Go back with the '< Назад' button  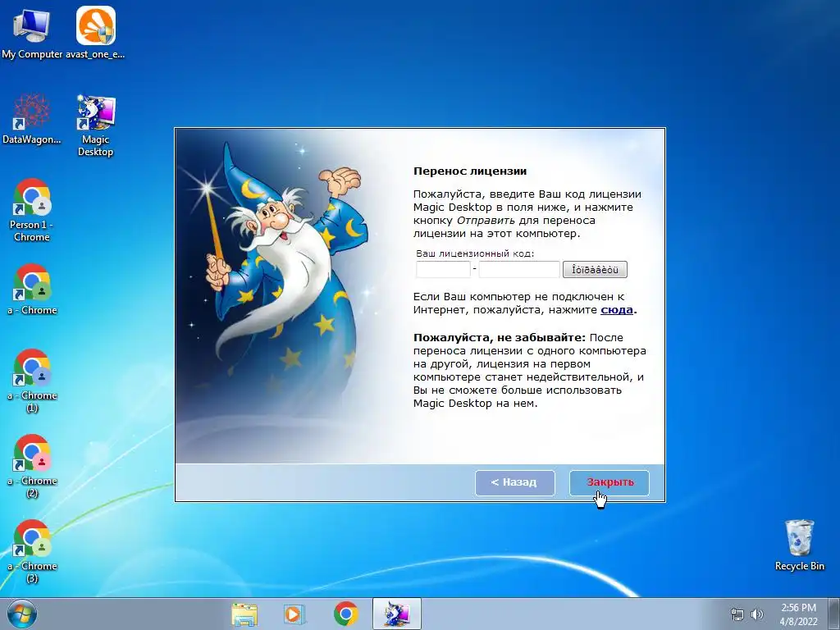(x=515, y=482)
